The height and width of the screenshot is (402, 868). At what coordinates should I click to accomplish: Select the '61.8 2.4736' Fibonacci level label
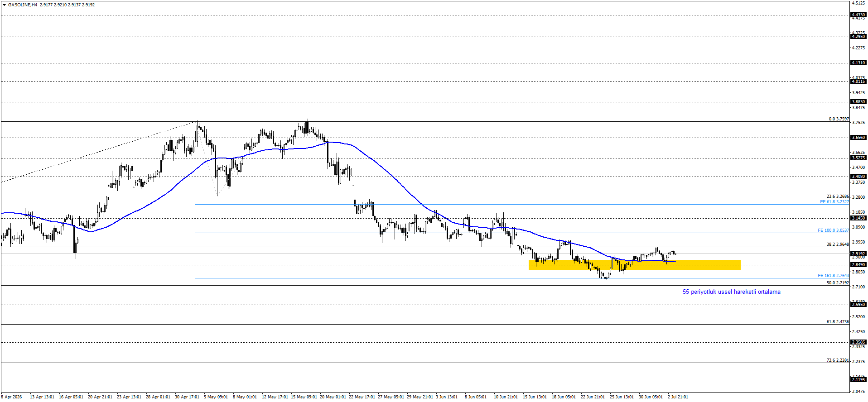pos(838,322)
